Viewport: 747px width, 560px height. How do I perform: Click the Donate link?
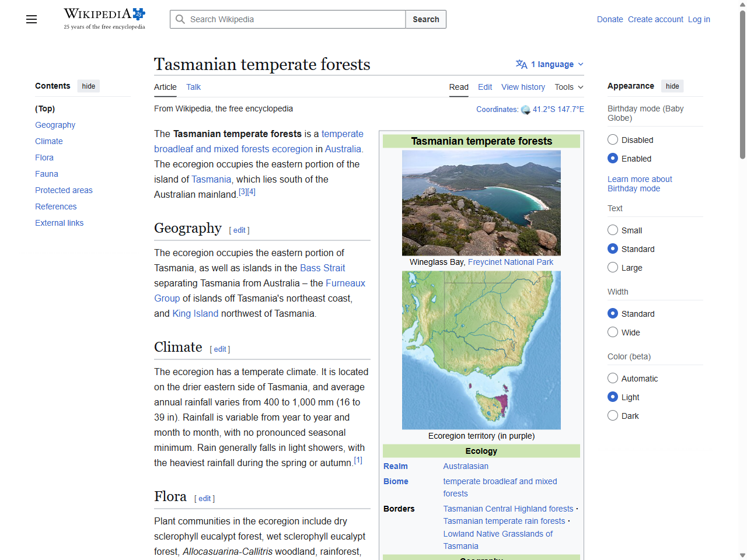pos(610,19)
